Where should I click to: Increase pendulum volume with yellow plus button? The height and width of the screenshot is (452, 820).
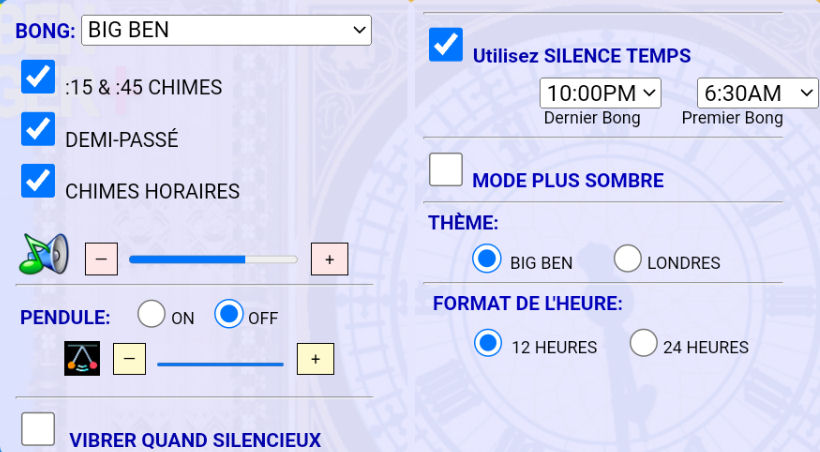tap(315, 358)
